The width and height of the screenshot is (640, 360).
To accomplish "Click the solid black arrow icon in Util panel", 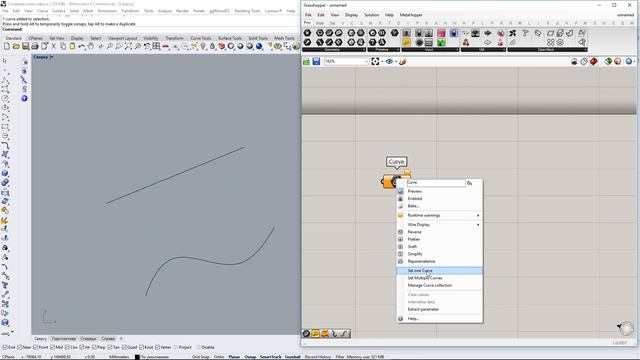I will 488,33.
